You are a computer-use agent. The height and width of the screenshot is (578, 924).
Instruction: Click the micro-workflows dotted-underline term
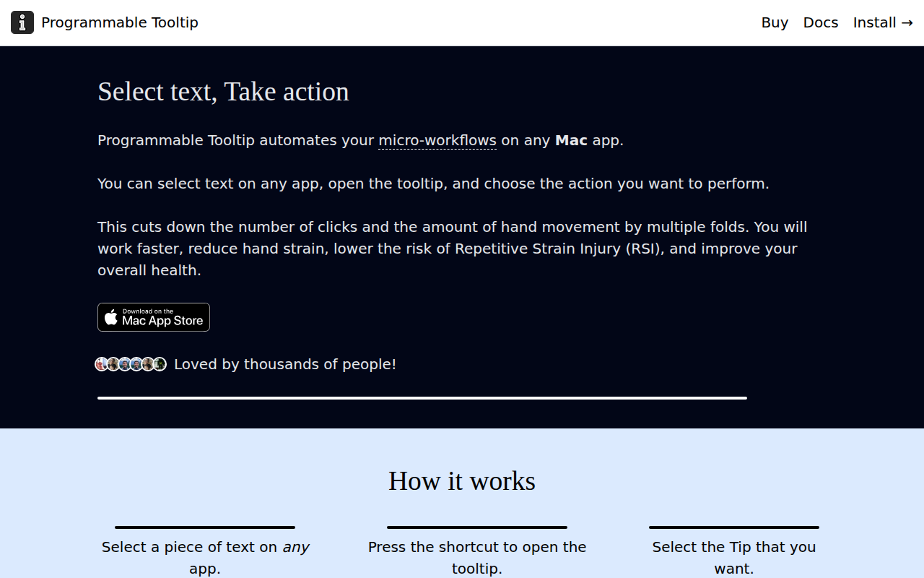coord(437,140)
